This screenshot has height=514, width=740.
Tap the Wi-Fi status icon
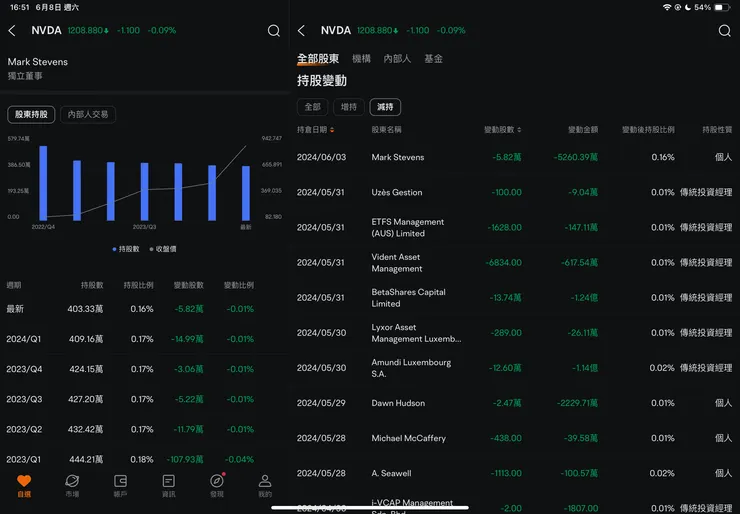point(667,7)
